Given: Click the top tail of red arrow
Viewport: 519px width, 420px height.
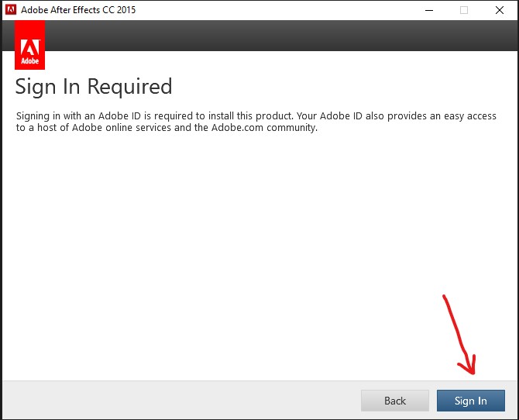Looking at the screenshot, I should click(445, 298).
